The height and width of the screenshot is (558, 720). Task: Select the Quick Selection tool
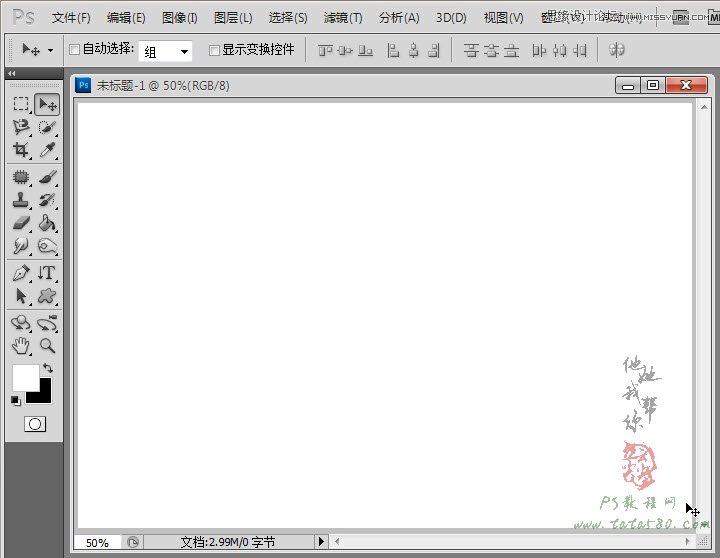[47, 127]
